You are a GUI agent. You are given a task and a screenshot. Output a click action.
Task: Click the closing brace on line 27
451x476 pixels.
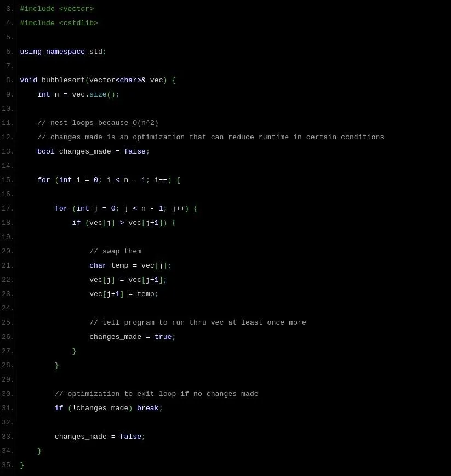[74, 351]
